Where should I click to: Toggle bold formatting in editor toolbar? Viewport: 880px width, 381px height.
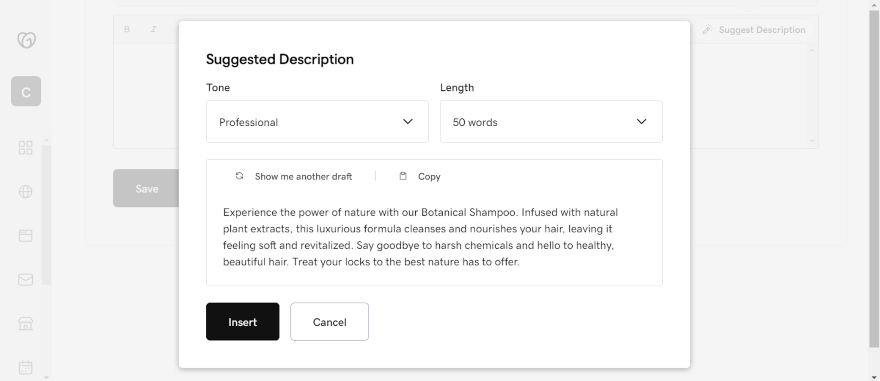tap(127, 29)
